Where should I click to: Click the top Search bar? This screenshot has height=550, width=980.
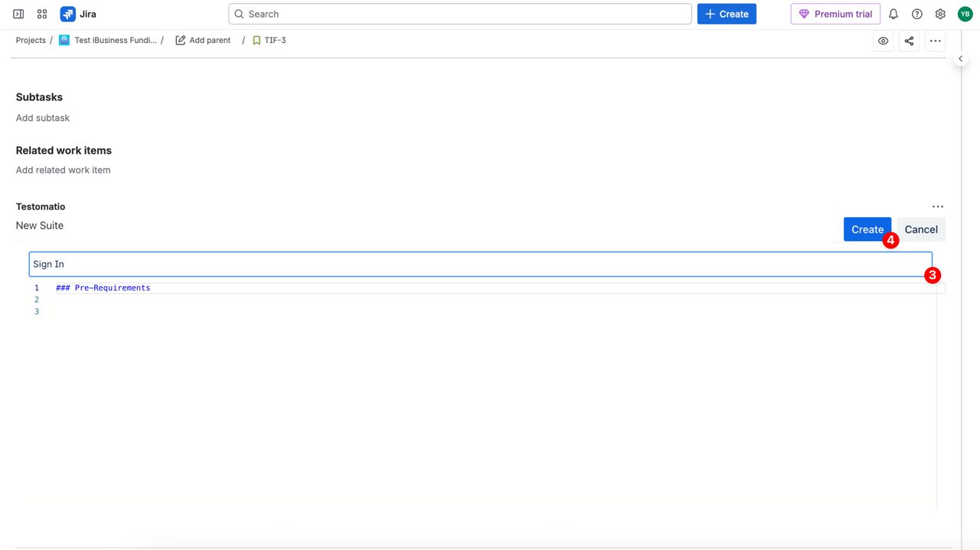coord(459,14)
